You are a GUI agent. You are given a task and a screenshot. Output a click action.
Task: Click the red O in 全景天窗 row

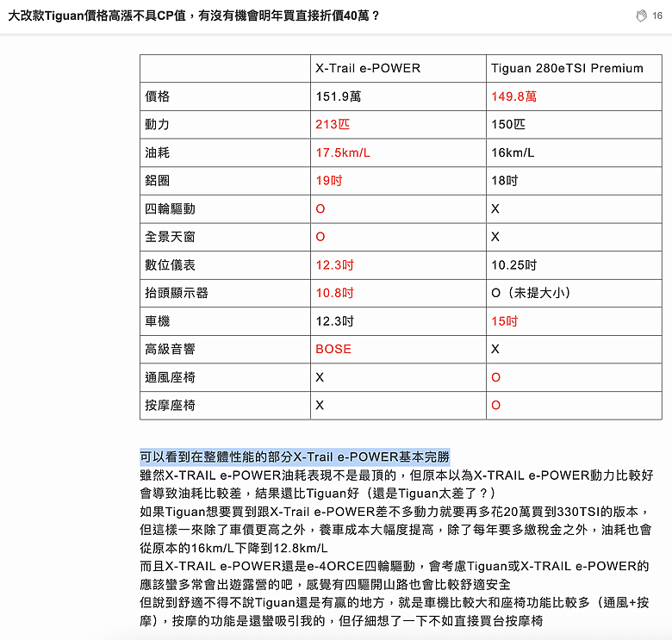pyautogui.click(x=320, y=237)
